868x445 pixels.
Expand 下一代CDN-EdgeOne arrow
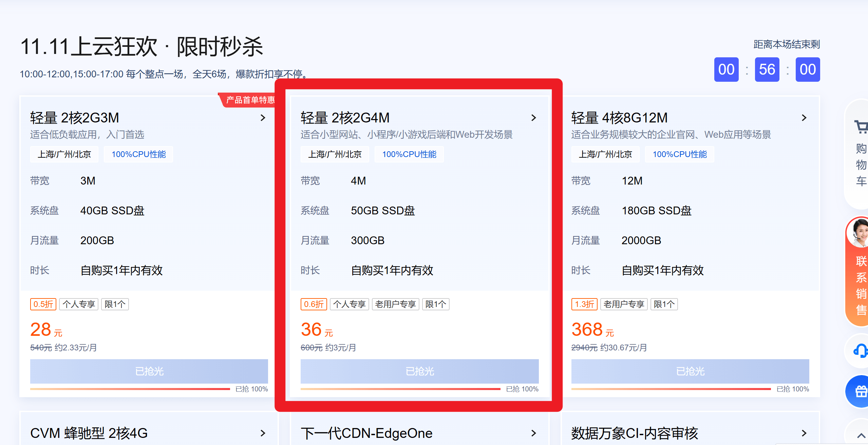pyautogui.click(x=533, y=433)
